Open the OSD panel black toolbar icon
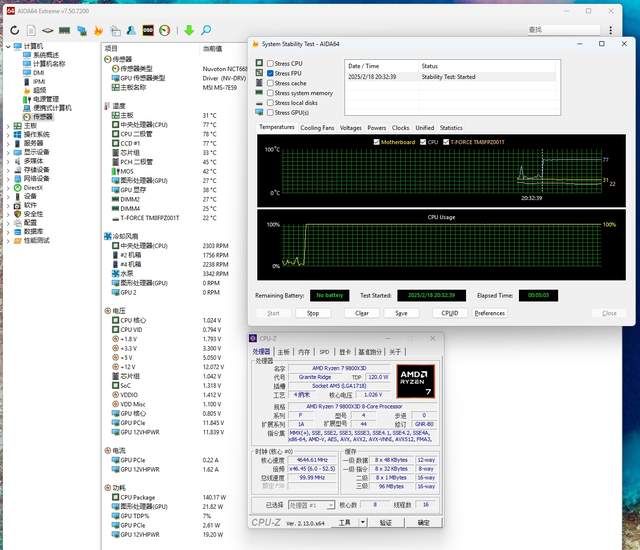The height and width of the screenshot is (550, 640). pyautogui.click(x=148, y=30)
